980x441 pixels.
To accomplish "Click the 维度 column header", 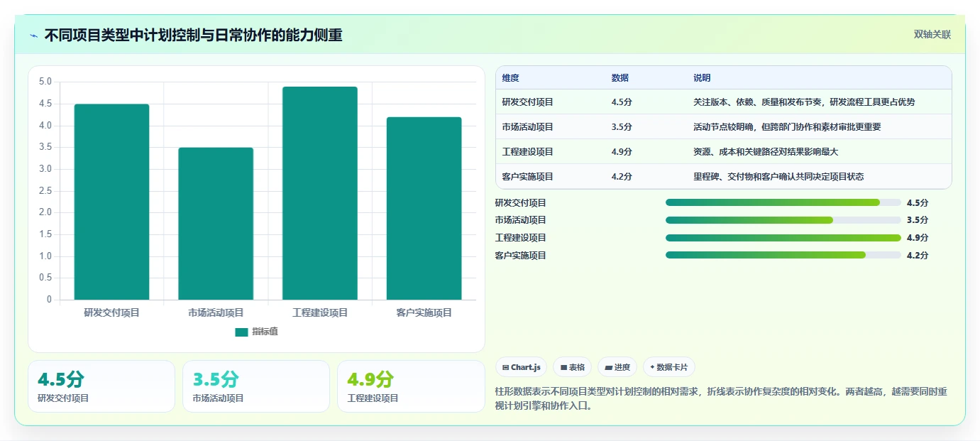I will tap(511, 78).
